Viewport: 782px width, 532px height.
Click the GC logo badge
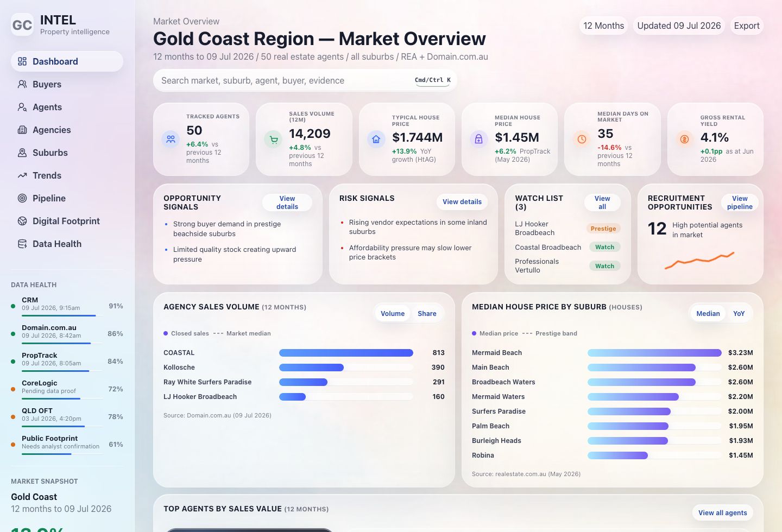tap(22, 25)
